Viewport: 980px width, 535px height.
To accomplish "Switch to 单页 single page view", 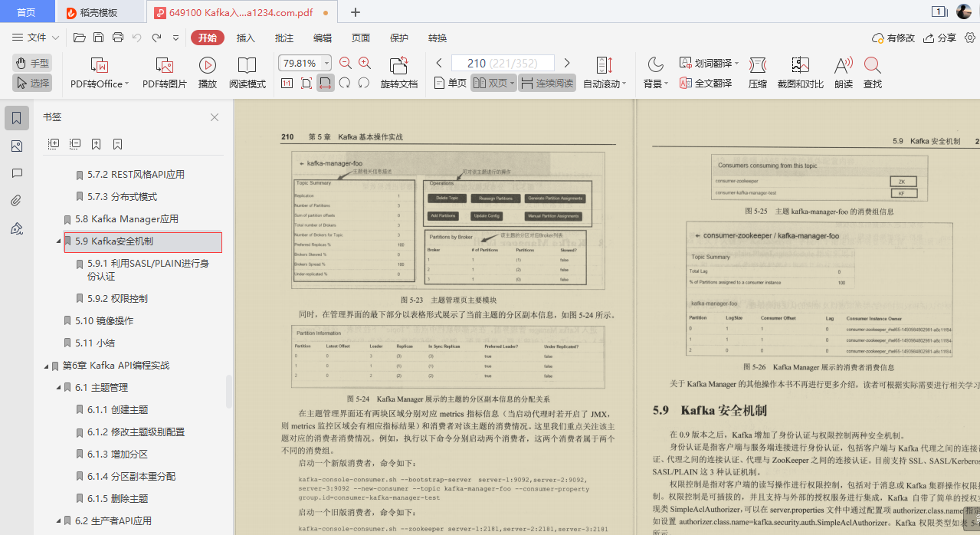I will click(448, 83).
